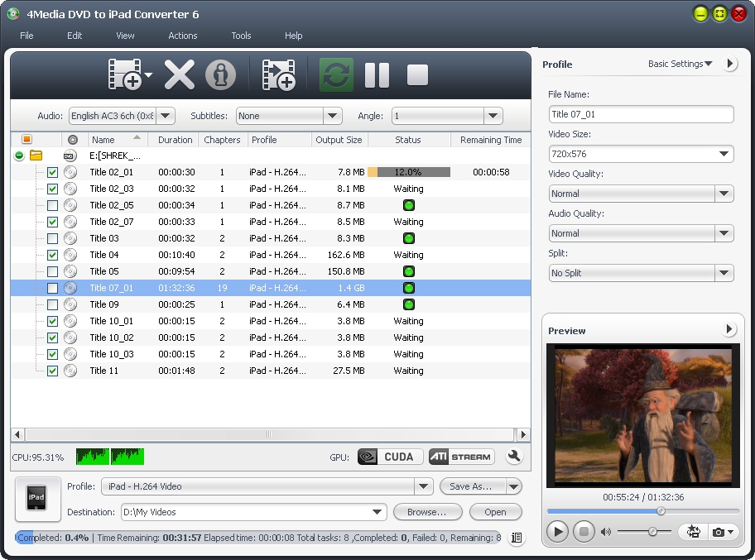Uncheck Title 02_05 from conversion list
The height and width of the screenshot is (560, 755).
(x=52, y=205)
